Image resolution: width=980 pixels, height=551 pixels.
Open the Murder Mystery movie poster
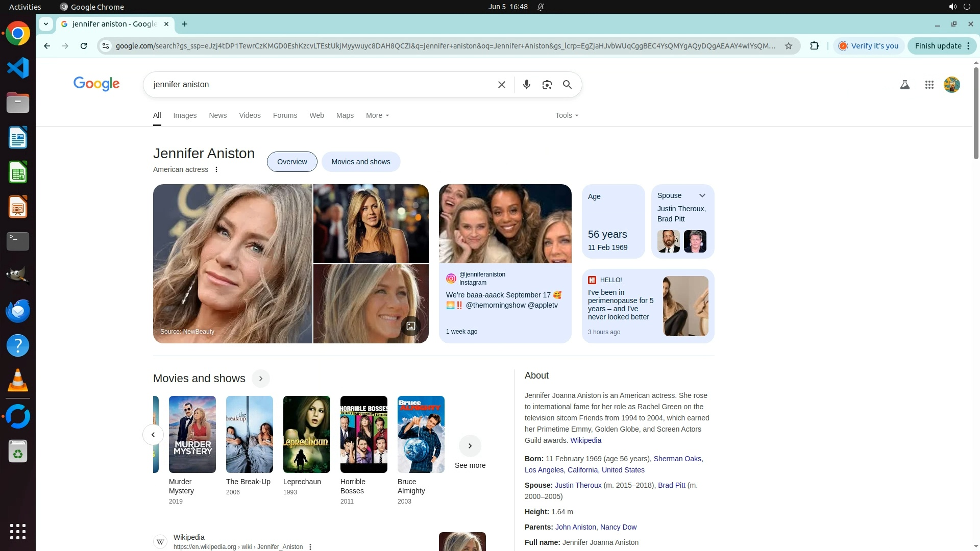[192, 434]
